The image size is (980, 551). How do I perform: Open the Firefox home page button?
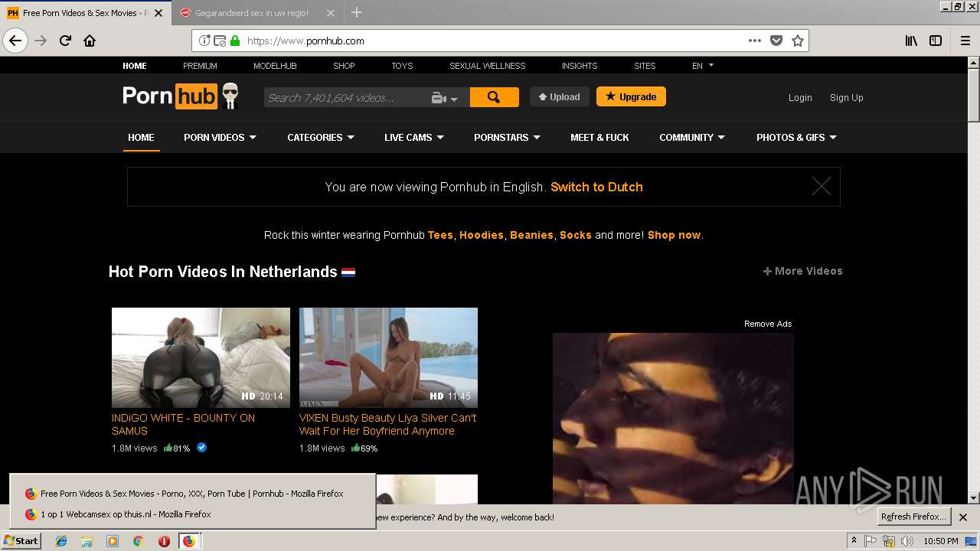[90, 41]
